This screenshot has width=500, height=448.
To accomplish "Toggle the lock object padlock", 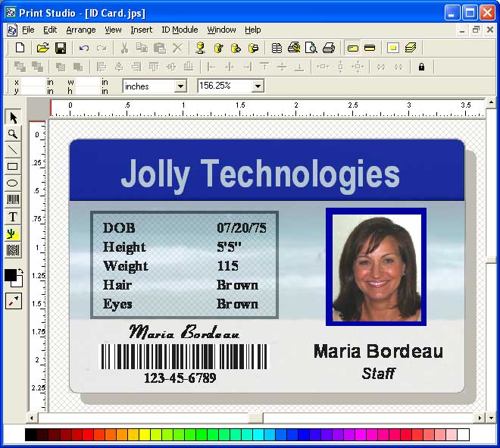I will [x=421, y=67].
